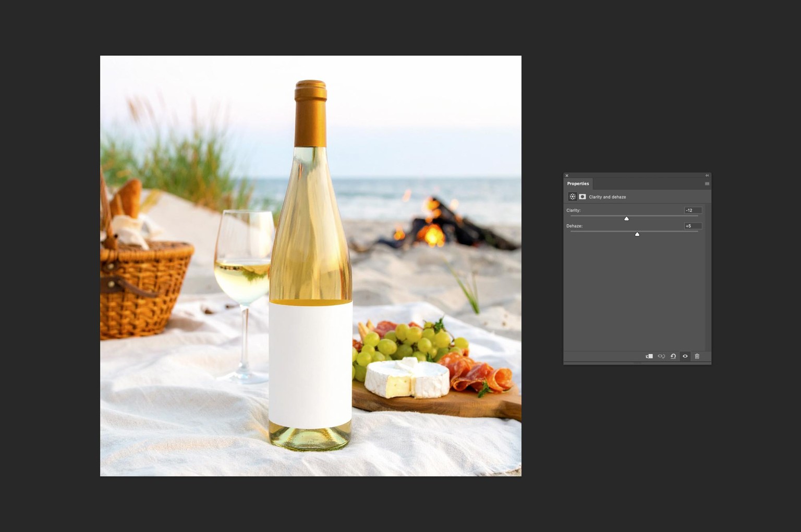View the previous adjustment state
This screenshot has width=801, height=532.
661,356
